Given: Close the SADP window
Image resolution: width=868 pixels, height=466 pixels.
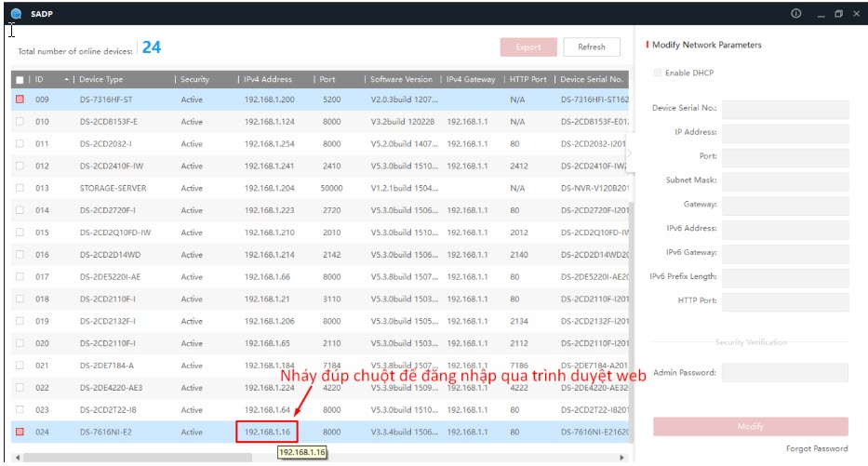Looking at the screenshot, I should (856, 13).
